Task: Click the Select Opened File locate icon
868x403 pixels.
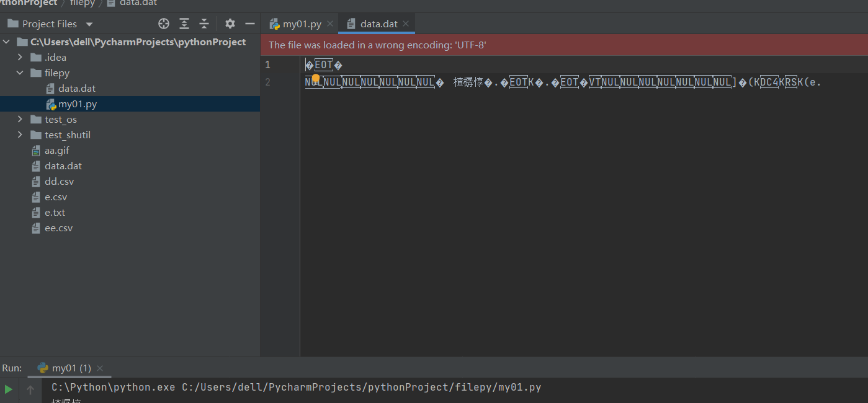Action: (x=164, y=24)
